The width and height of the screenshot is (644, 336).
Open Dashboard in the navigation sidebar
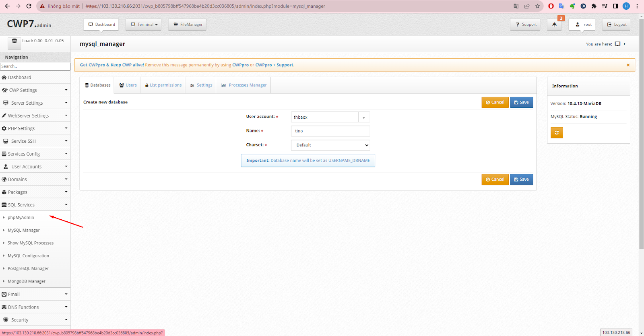[35, 77]
